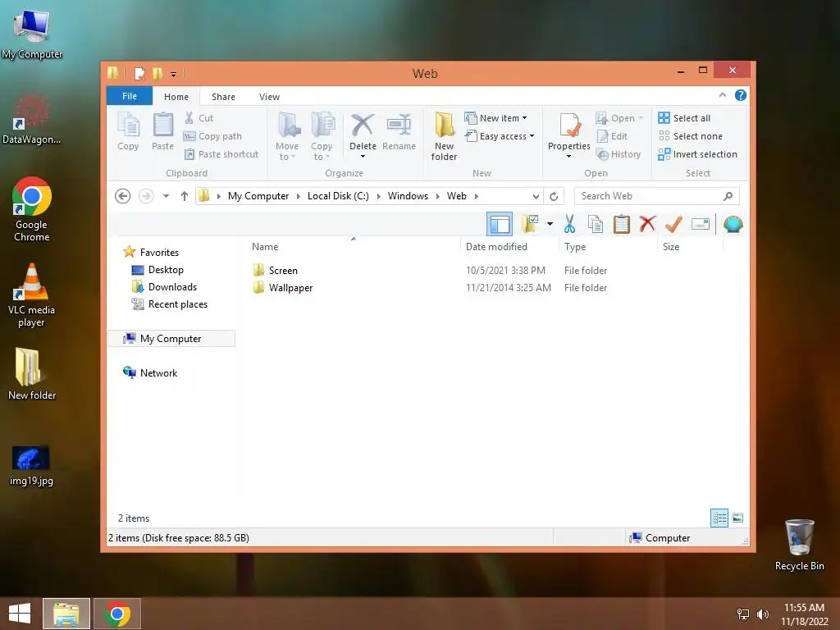Click the ribbon Properties icon

(569, 126)
